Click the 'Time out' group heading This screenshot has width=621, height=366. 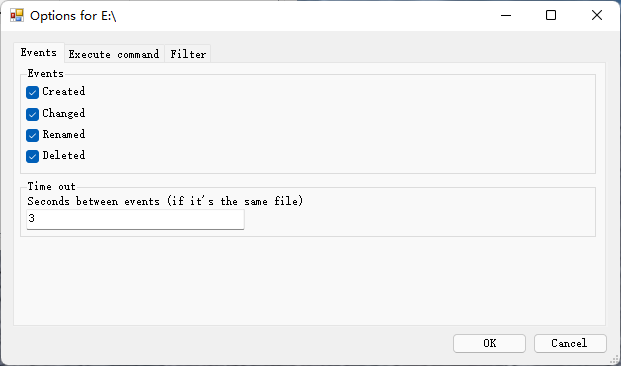pos(51,186)
